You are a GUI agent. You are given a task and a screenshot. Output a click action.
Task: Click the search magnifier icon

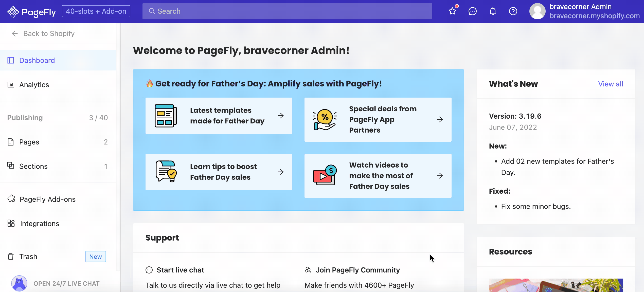152,11
